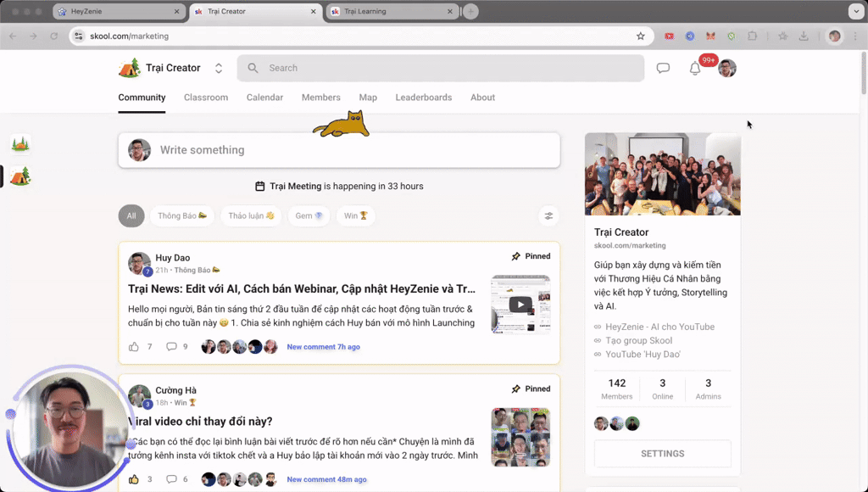The height and width of the screenshot is (492, 868).
Task: Select the tent group icon in left sidebar
Action: [x=20, y=176]
